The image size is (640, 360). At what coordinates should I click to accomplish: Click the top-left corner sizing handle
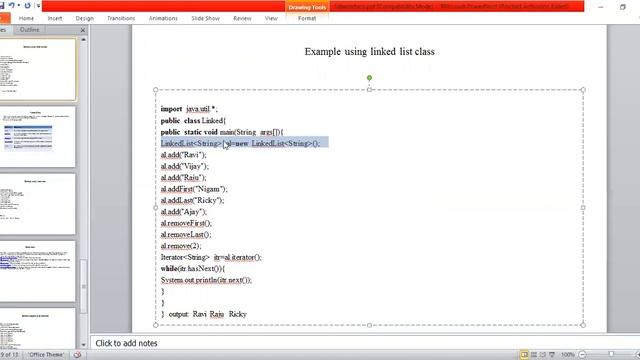tap(156, 90)
